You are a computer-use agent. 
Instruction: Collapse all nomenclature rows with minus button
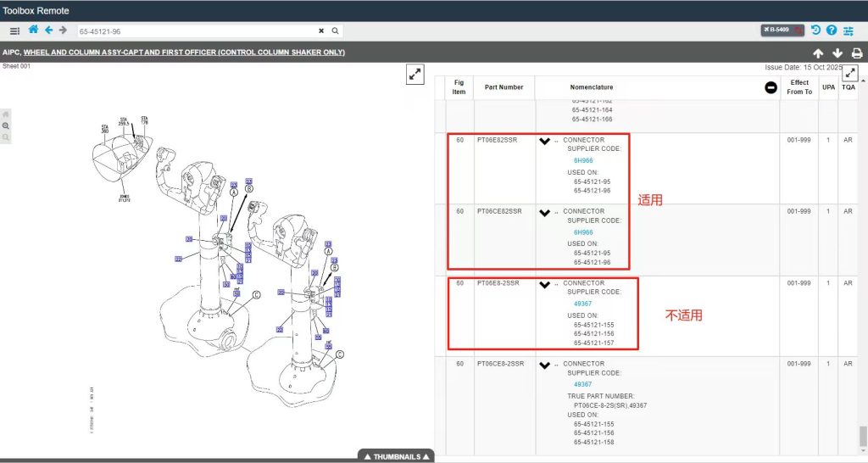pos(771,87)
